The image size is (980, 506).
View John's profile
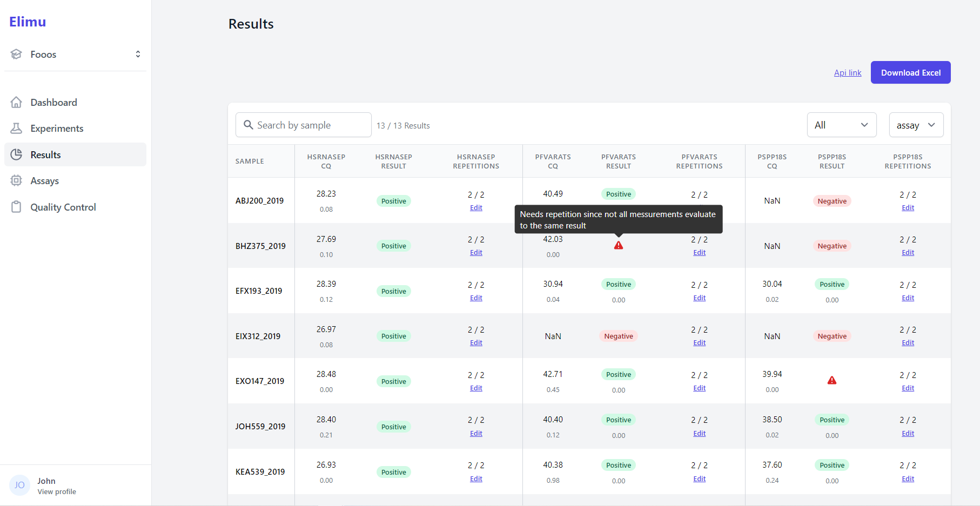(x=56, y=491)
